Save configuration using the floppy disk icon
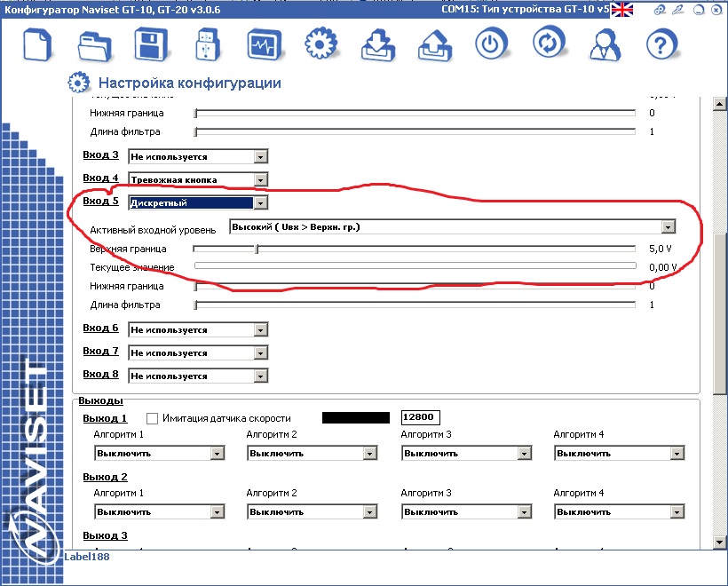This screenshot has height=586, width=728. click(x=151, y=44)
